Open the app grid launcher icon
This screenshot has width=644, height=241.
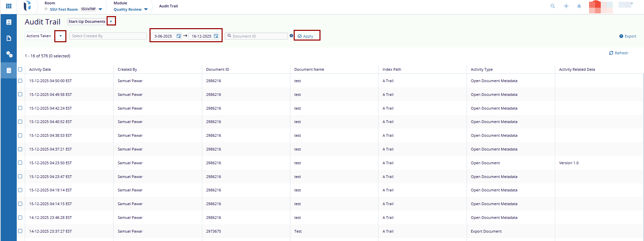(9, 6)
